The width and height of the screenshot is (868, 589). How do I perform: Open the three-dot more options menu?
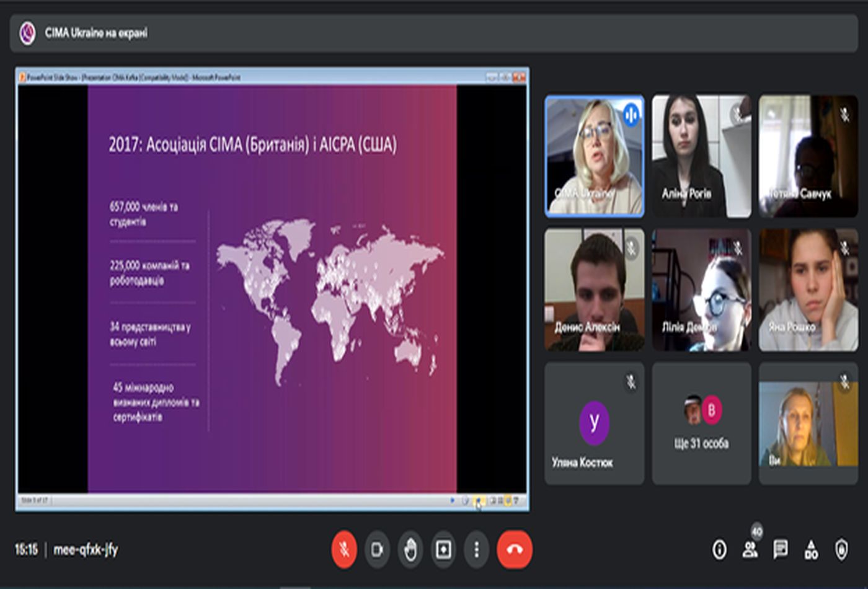click(476, 549)
